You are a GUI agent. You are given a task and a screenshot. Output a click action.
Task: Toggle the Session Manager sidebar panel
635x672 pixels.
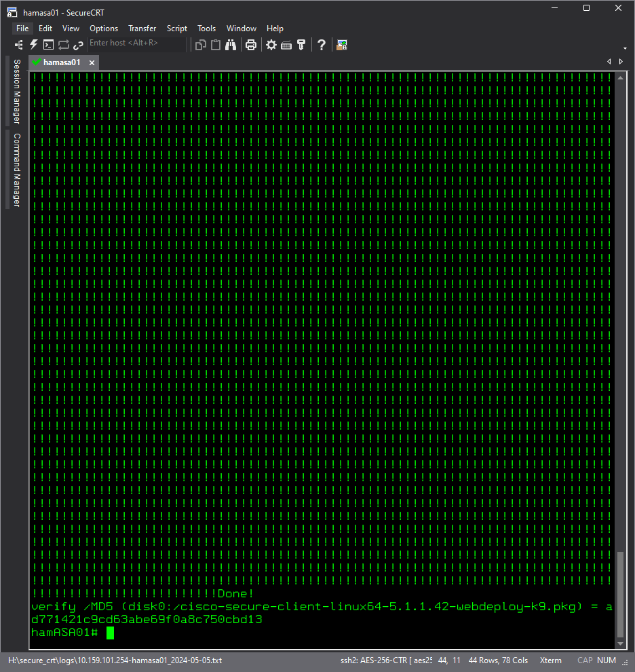15,89
